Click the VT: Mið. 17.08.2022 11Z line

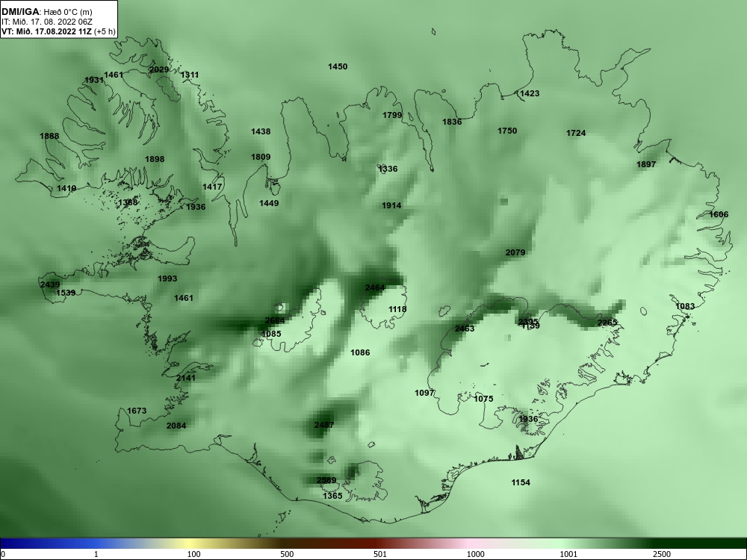click(58, 31)
